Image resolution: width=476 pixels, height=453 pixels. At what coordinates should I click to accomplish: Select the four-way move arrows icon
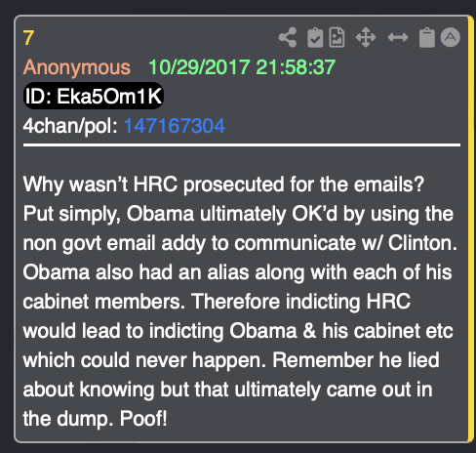pyautogui.click(x=366, y=37)
